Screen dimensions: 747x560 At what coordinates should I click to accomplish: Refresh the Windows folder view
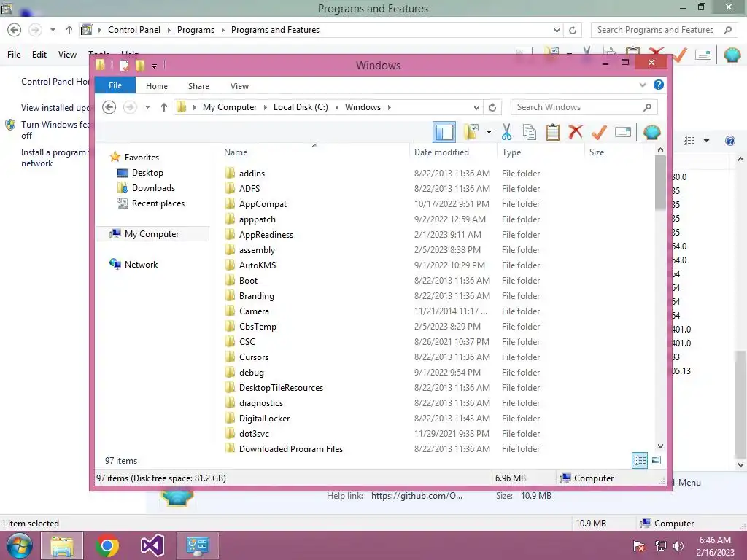click(492, 108)
